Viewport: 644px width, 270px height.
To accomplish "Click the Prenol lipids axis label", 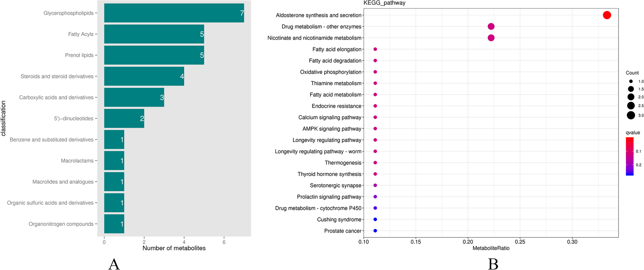I will (x=79, y=55).
